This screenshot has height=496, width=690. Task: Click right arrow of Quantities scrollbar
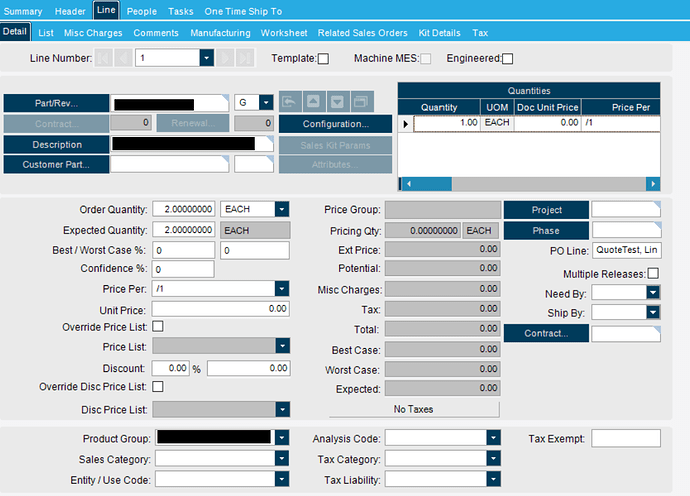tap(653, 184)
